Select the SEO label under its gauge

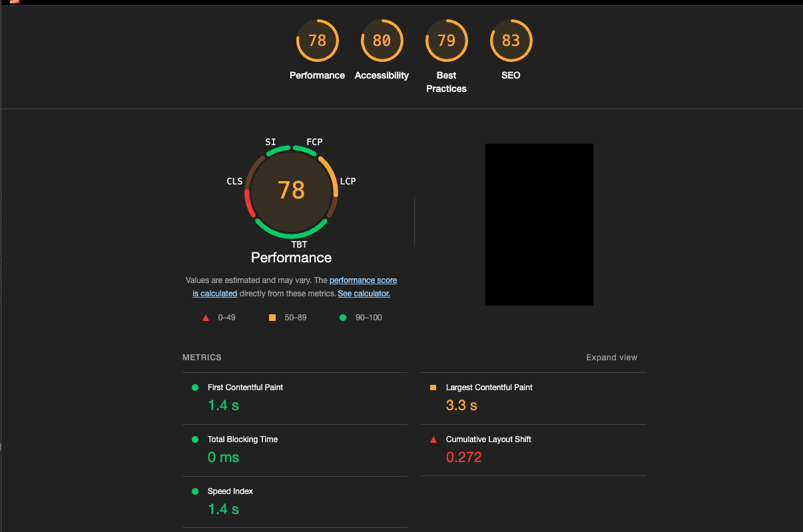click(511, 75)
